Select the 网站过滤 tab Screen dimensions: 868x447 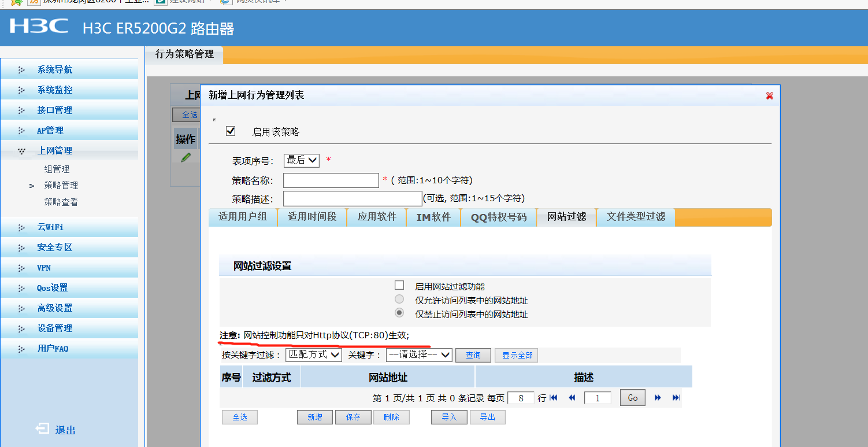click(566, 217)
